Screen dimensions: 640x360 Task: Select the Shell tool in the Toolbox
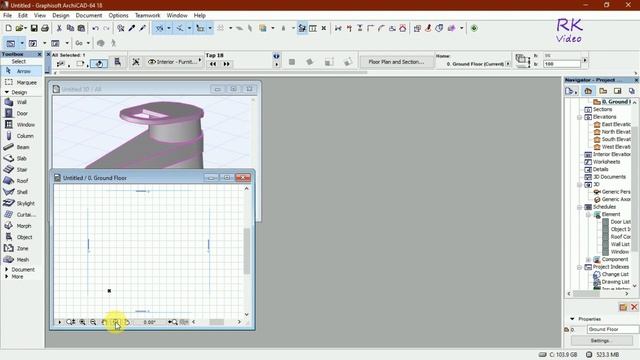pos(22,192)
